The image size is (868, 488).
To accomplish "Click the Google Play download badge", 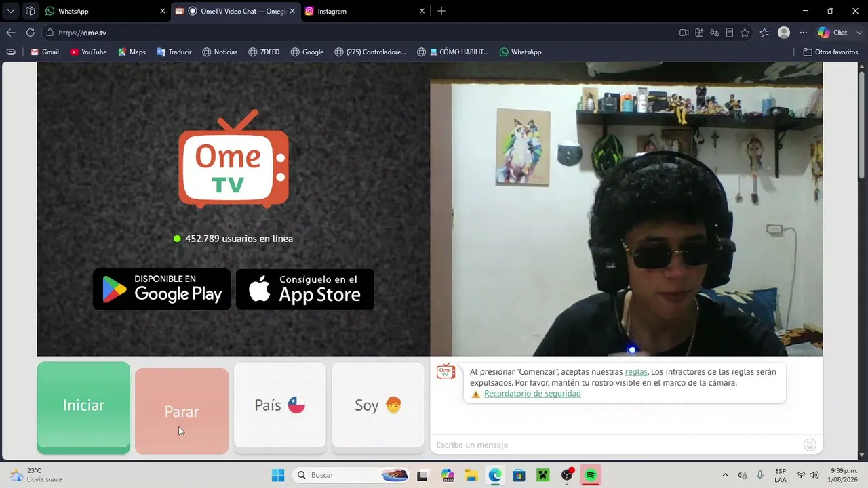I will click(162, 289).
